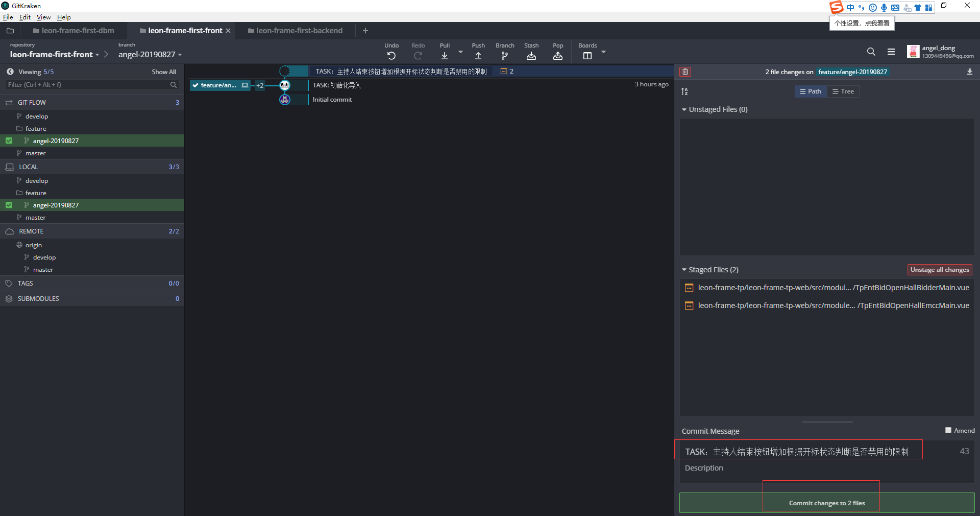The image size is (980, 516).
Task: Open the branch angel-20190827 dropdown
Action: point(150,55)
